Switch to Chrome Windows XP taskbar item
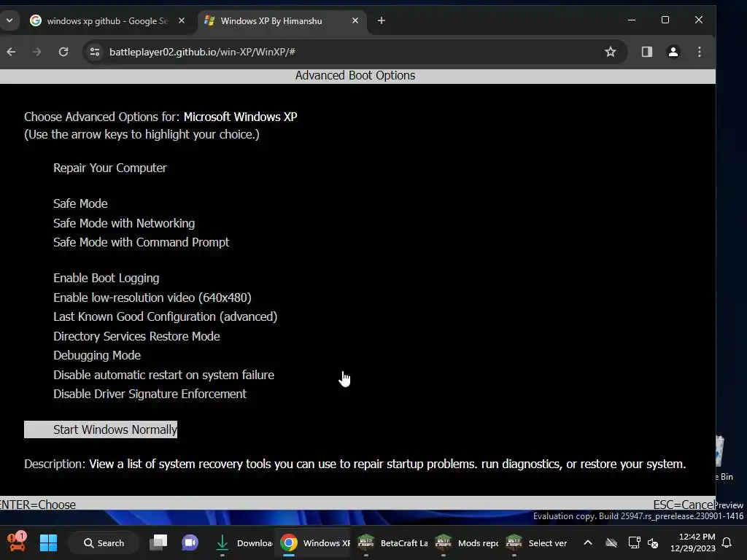Screen dimensions: 747x560 pyautogui.click(x=314, y=542)
